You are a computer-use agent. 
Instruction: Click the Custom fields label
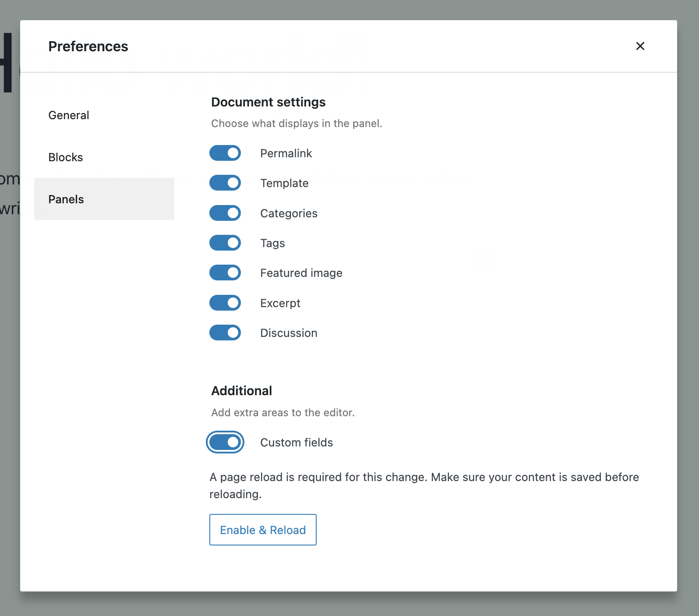tap(297, 443)
